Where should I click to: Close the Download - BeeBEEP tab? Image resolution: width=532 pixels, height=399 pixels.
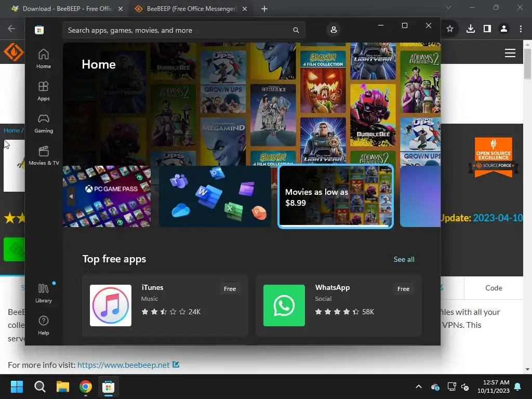coord(121,9)
